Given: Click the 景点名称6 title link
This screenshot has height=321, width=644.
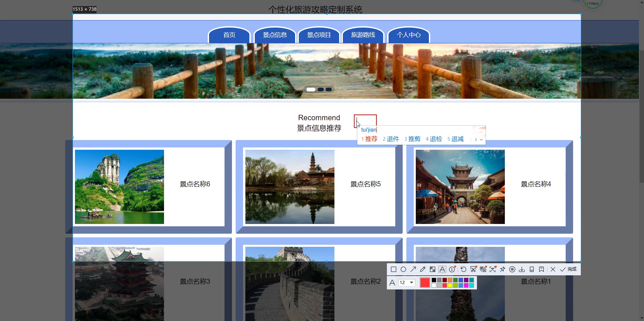Looking at the screenshot, I should click(195, 184).
